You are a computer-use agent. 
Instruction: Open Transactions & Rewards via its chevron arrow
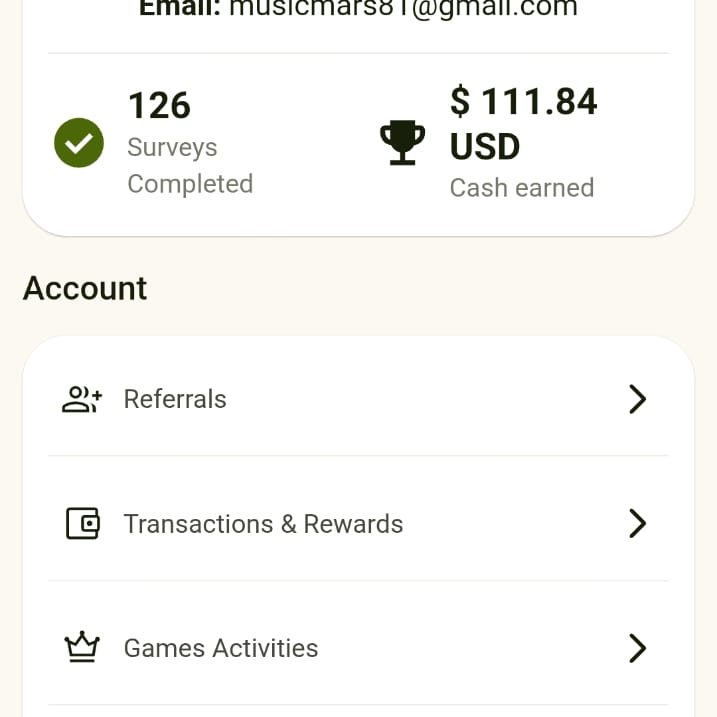pyautogui.click(x=637, y=524)
